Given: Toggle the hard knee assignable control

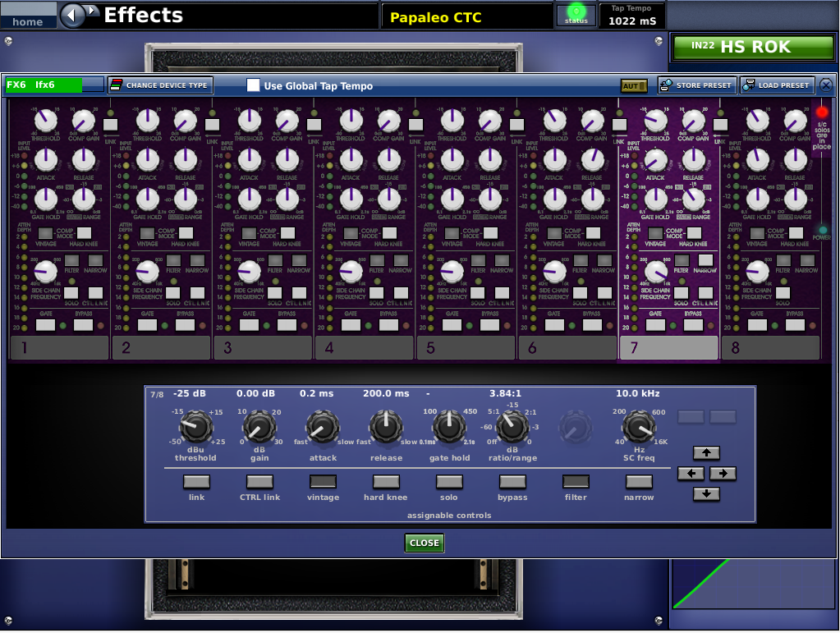Looking at the screenshot, I should coord(386,482).
